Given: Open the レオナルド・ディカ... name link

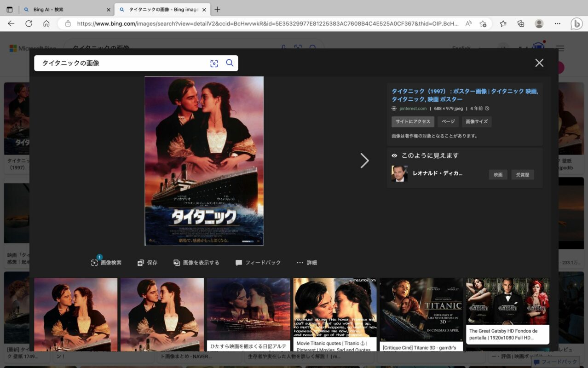Looking at the screenshot, I should click(x=438, y=173).
